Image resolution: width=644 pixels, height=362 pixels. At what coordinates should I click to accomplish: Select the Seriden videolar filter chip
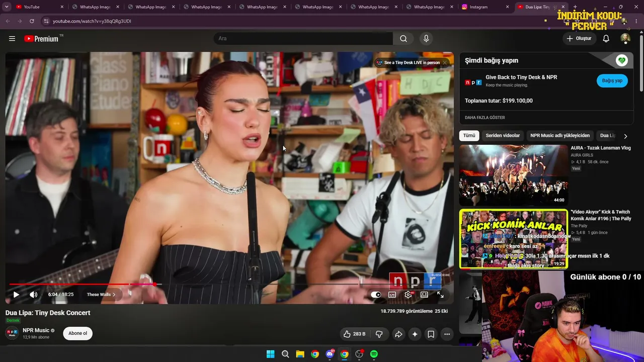[503, 136]
